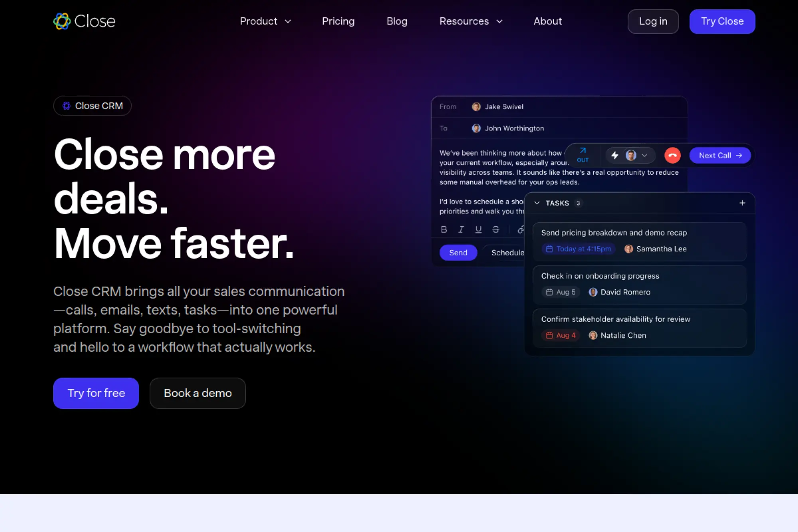The image size is (798, 532).
Task: Click the lightning bolt icon
Action: [615, 155]
